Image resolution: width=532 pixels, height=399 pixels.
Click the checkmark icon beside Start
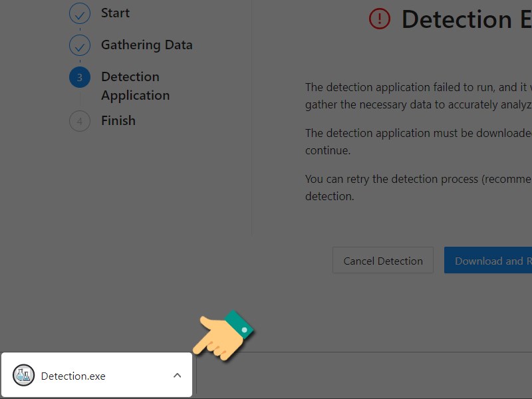click(x=79, y=13)
